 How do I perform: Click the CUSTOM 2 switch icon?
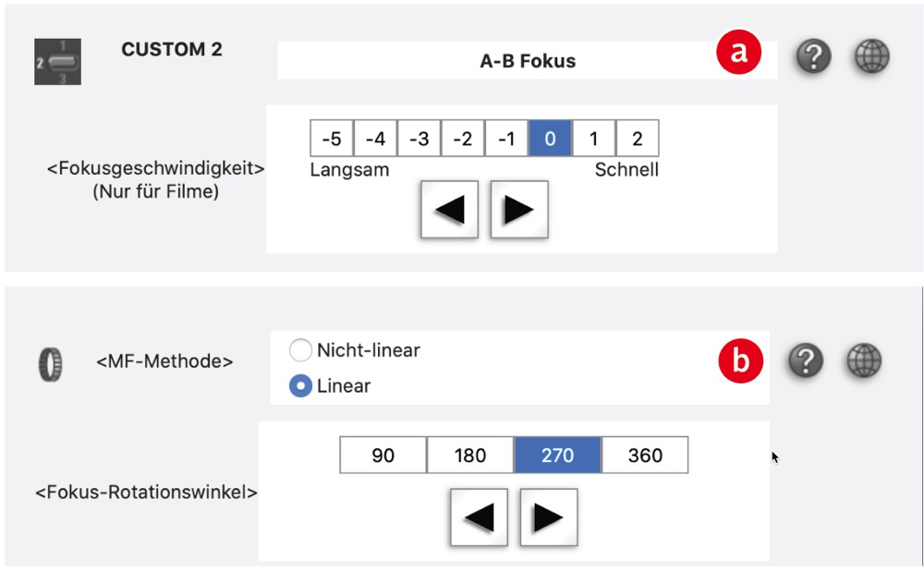pyautogui.click(x=57, y=62)
